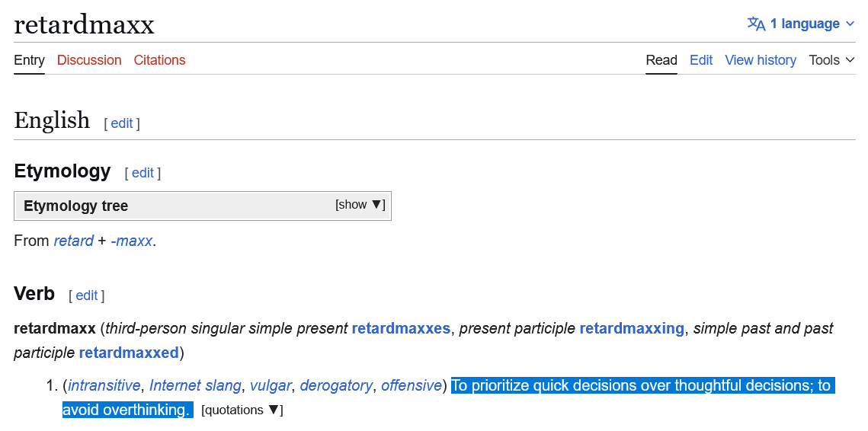Edit the English section
This screenshot has width=868, height=431.
(x=122, y=123)
